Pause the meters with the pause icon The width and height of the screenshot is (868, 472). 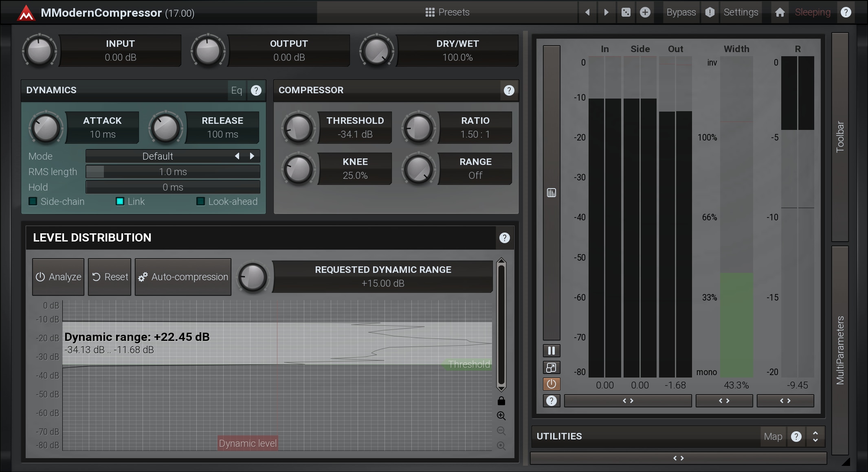click(552, 351)
